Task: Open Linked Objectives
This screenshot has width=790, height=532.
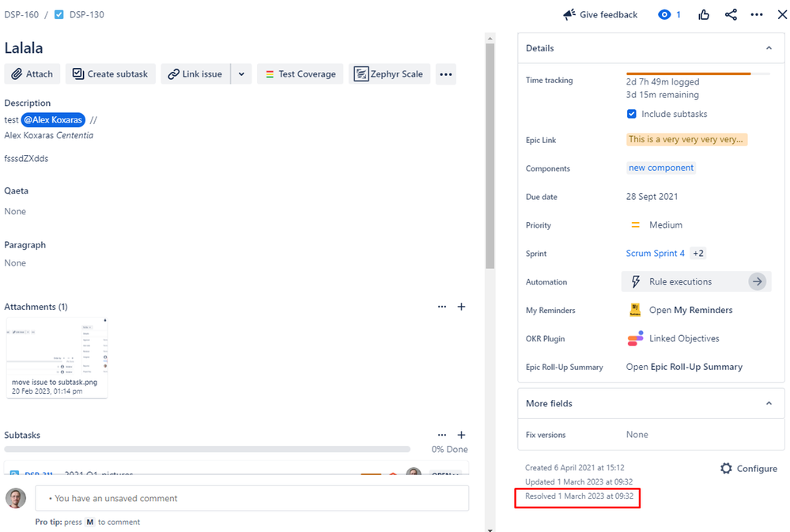Action: pos(684,338)
